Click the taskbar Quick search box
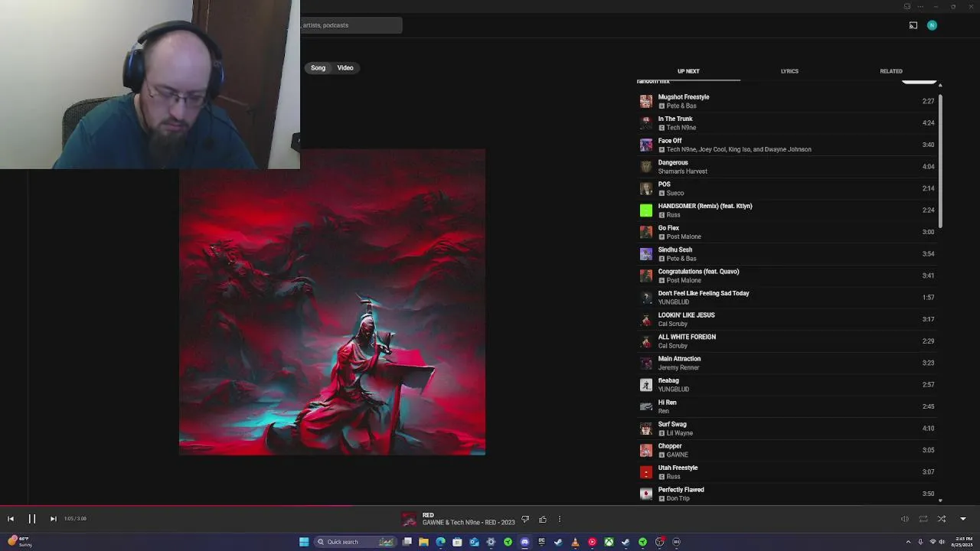The image size is (980, 551). (x=355, y=542)
